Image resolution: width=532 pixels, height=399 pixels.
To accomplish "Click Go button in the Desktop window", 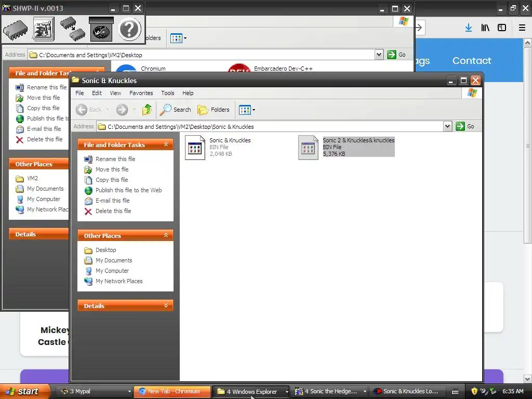I will click(396, 55).
